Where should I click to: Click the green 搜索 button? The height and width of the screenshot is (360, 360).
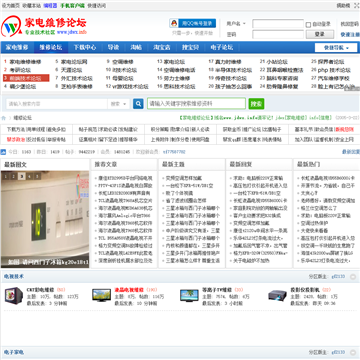256,104
